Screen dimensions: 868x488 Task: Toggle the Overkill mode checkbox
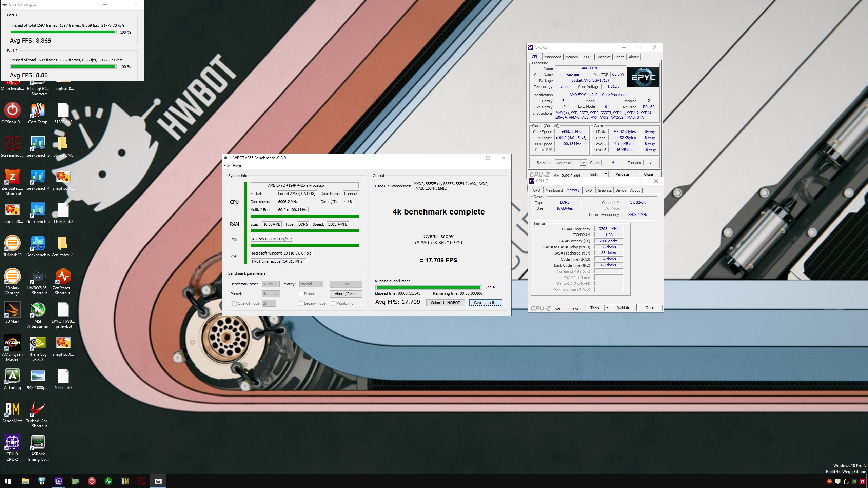(234, 303)
